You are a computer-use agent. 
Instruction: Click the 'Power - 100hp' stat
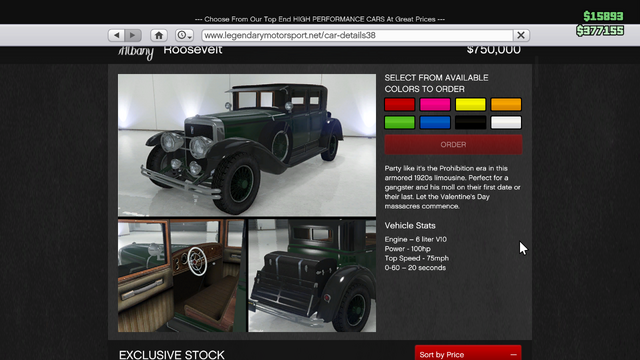tap(407, 249)
